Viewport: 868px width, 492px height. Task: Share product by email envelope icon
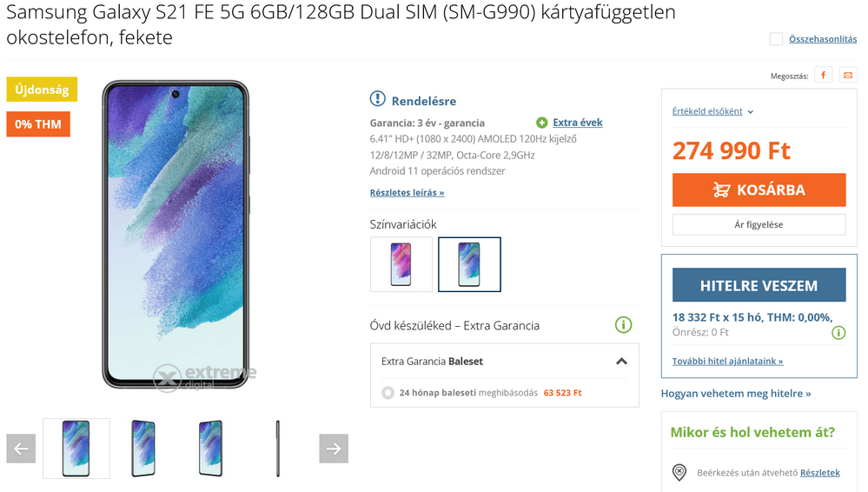[x=847, y=76]
